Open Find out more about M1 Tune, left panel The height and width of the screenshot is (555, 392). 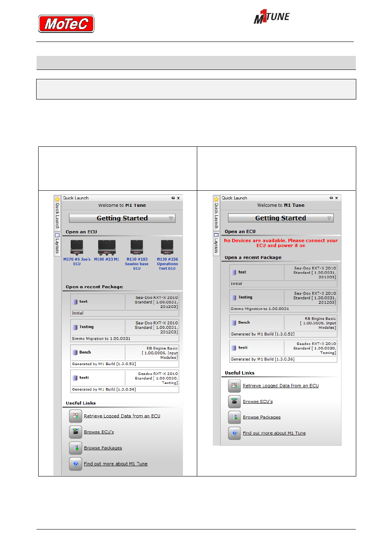point(115,464)
